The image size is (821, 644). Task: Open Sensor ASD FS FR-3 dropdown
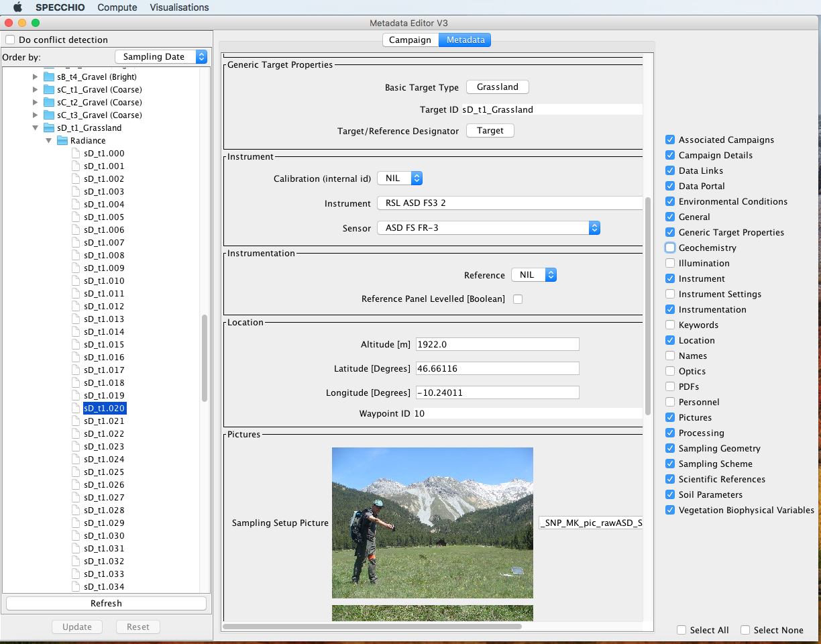click(x=488, y=228)
